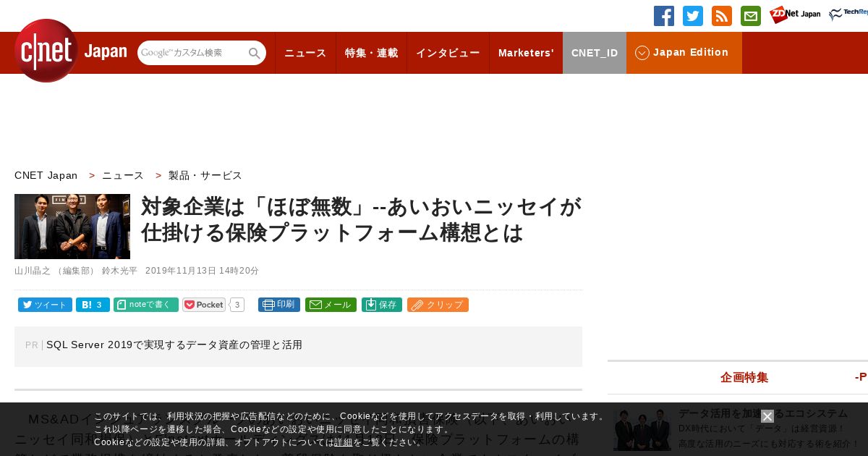Visit the ZDNet Japan logo link

[795, 14]
